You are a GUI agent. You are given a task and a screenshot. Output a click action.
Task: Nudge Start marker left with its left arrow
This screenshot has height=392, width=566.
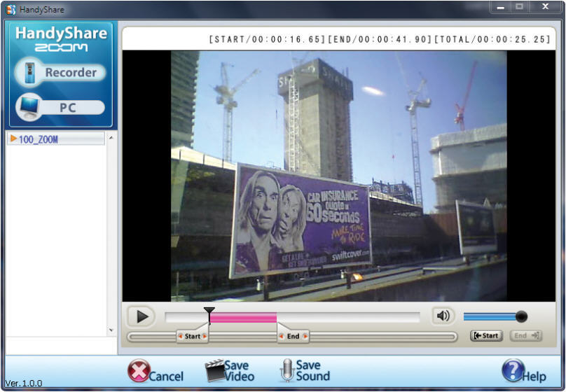pyautogui.click(x=180, y=337)
